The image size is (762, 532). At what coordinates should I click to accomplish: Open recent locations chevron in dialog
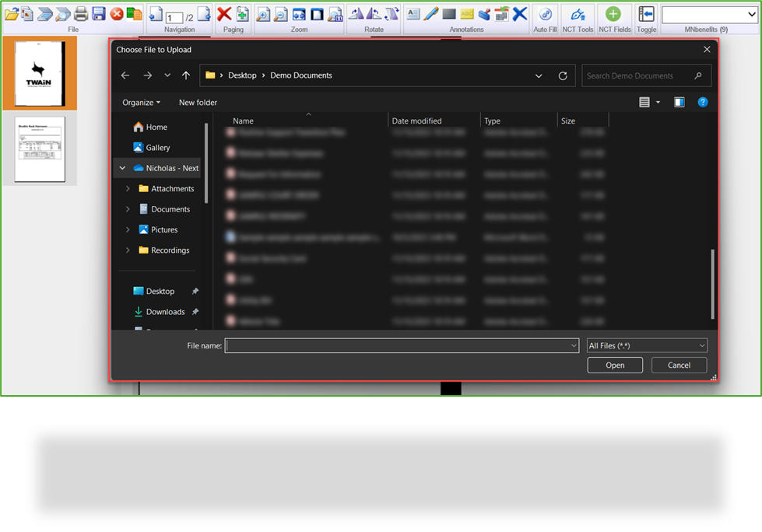coord(167,75)
